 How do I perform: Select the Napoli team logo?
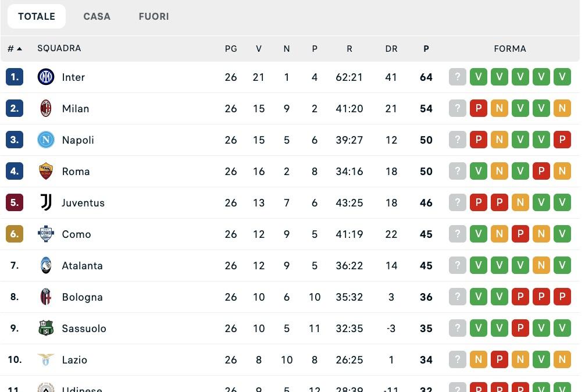46,140
